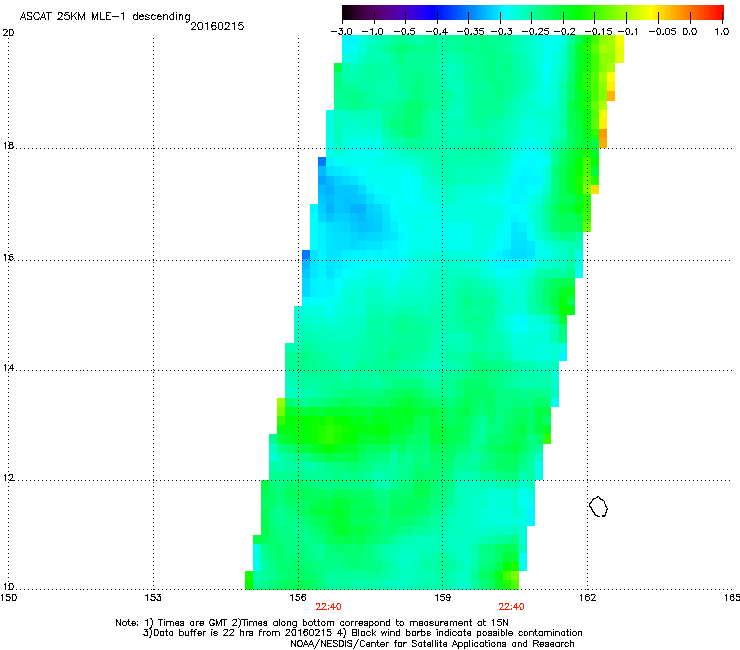Click the 1.0 color scale label
740x650 pixels.
(722, 32)
